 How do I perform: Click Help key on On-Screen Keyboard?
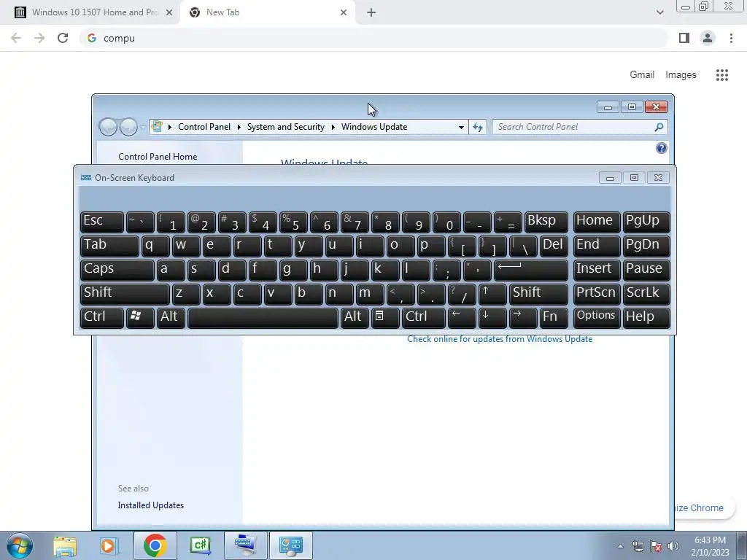coord(646,318)
